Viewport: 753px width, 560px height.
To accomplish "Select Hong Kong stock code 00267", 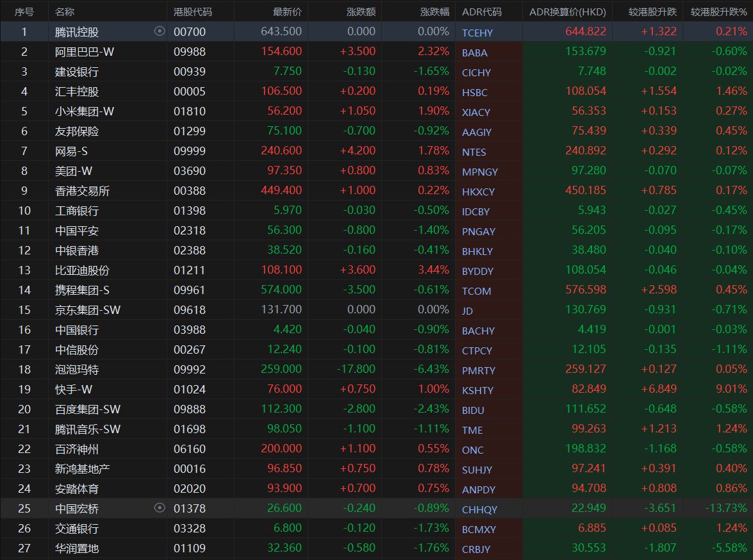I will pyautogui.click(x=189, y=350).
